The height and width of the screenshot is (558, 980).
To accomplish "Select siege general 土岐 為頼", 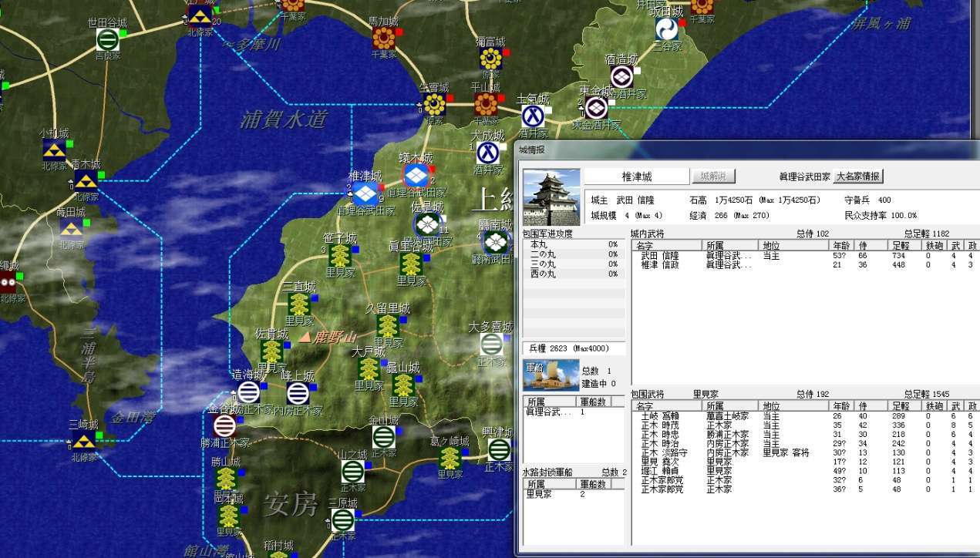I will coord(805,416).
